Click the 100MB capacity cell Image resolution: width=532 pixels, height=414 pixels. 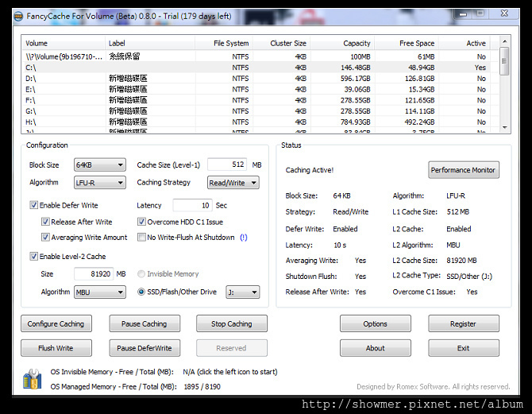pyautogui.click(x=360, y=56)
